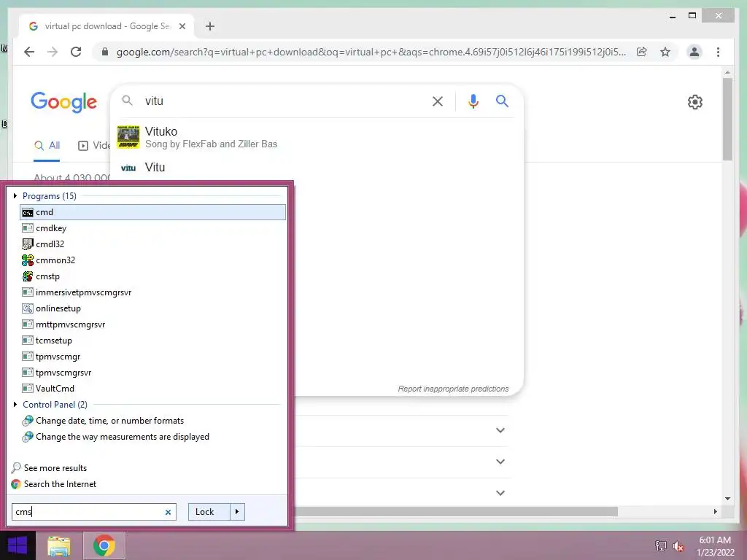Open Chrome three-dot menu

pos(718,52)
